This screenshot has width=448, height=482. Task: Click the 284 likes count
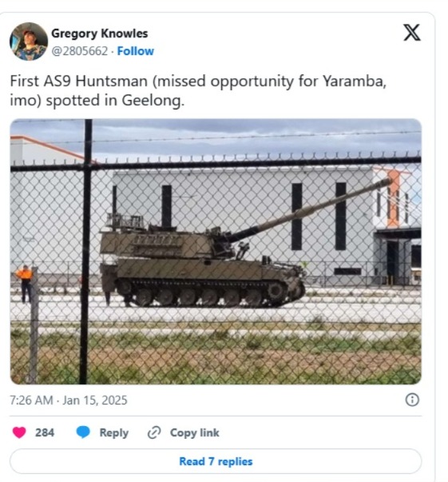(x=45, y=432)
